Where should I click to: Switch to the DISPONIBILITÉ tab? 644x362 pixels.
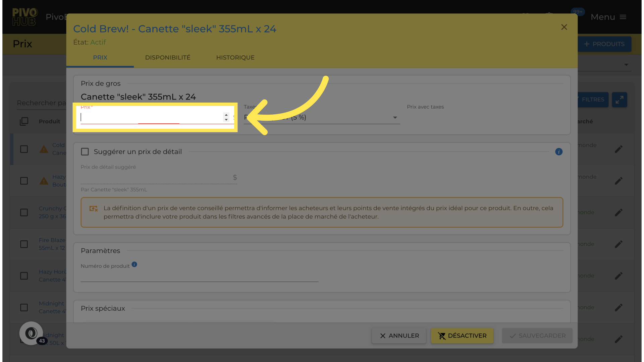(167, 58)
